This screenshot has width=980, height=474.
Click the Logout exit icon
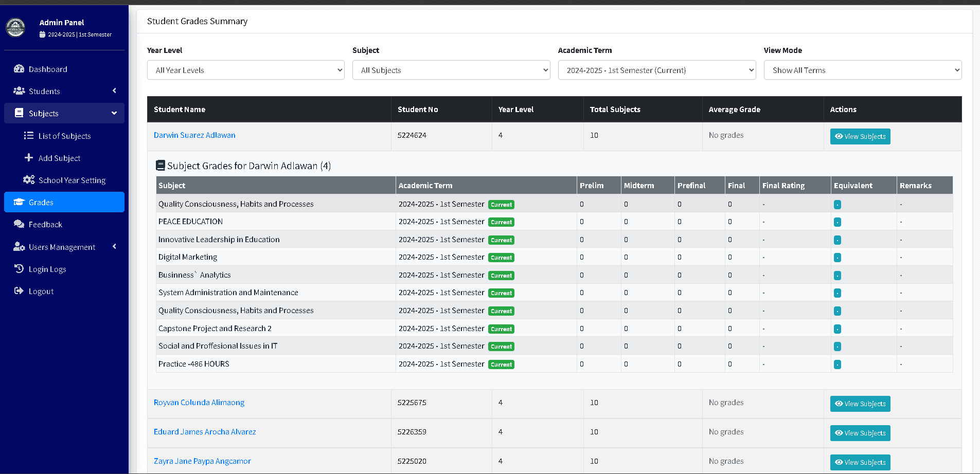point(19,291)
